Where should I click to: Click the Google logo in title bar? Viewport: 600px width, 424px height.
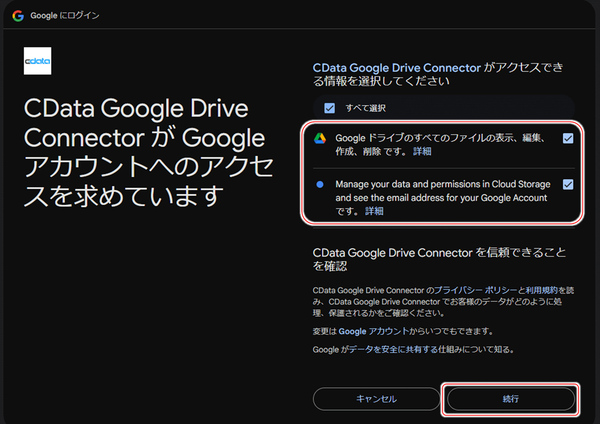click(x=18, y=16)
